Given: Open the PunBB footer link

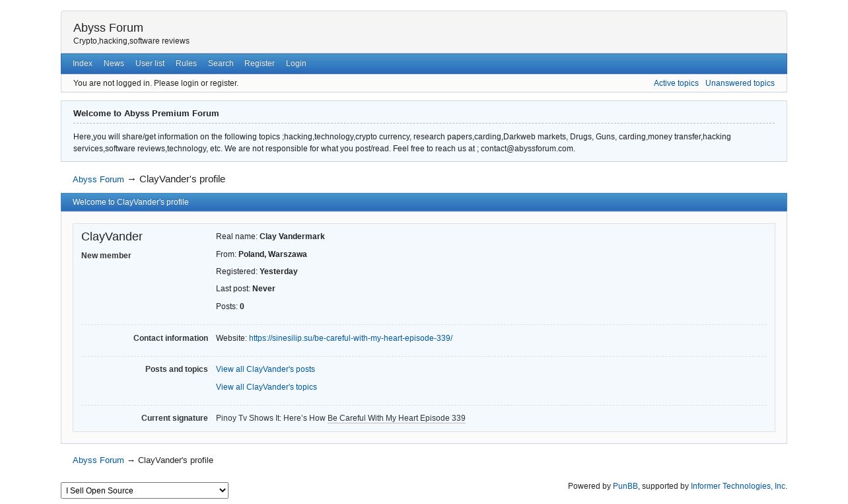Looking at the screenshot, I should point(625,486).
